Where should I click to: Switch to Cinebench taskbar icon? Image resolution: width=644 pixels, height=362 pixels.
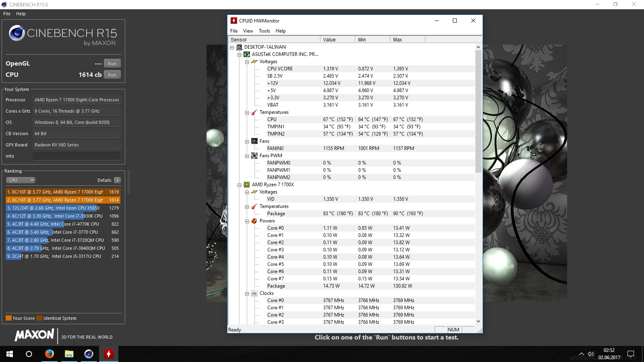[x=89, y=354]
